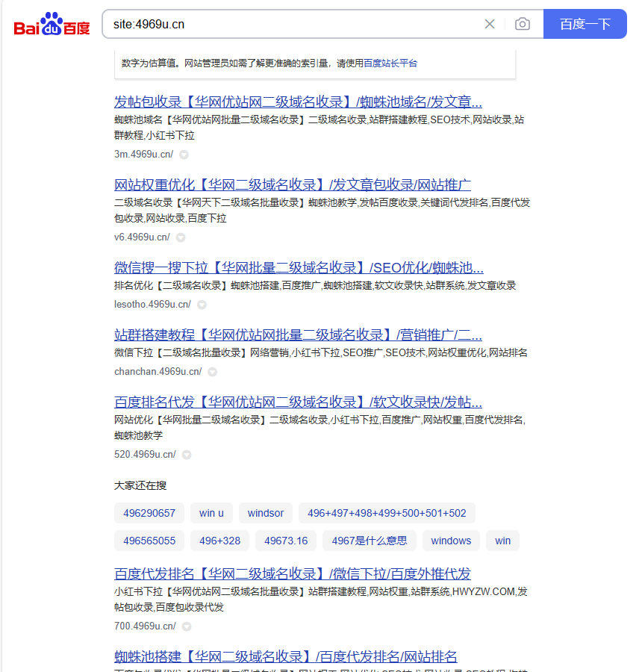Click the 3m.4969u.cn/ URL text
Image resolution: width=642 pixels, height=672 pixels.
[143, 155]
